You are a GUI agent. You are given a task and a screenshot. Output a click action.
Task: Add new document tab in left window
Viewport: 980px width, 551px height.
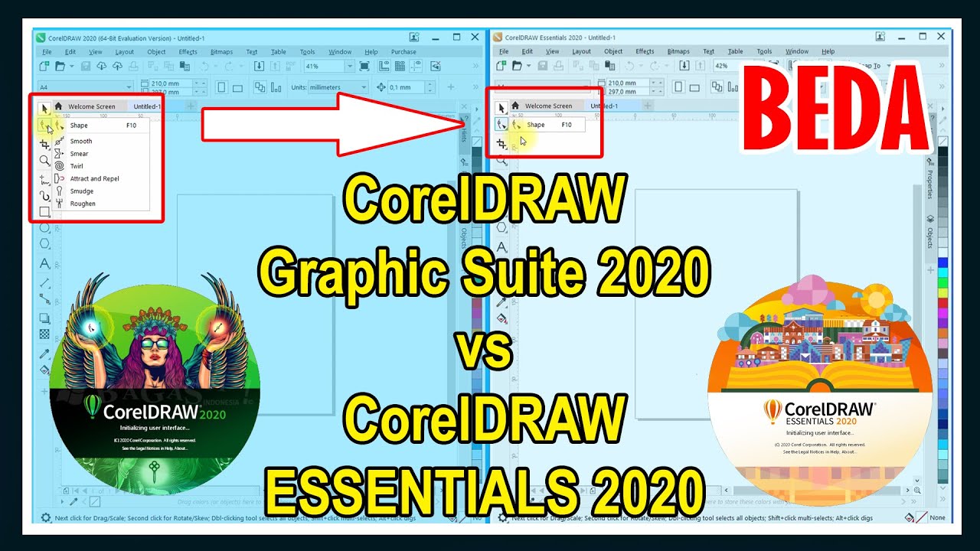[190, 106]
